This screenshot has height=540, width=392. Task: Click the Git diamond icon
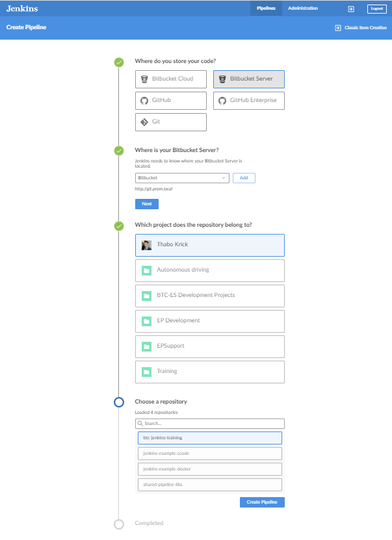click(145, 122)
